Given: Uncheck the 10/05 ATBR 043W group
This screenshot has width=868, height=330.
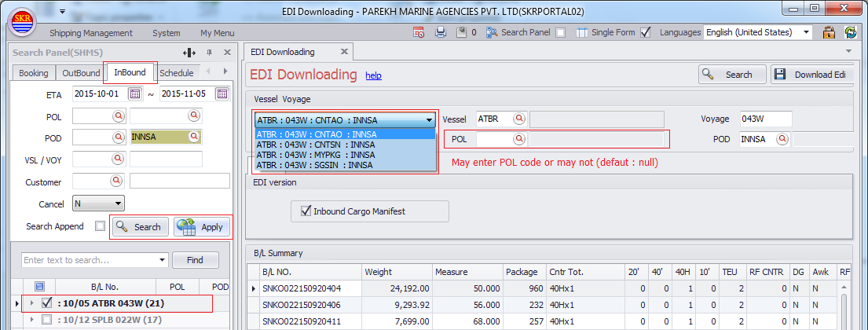Looking at the screenshot, I should click(47, 302).
